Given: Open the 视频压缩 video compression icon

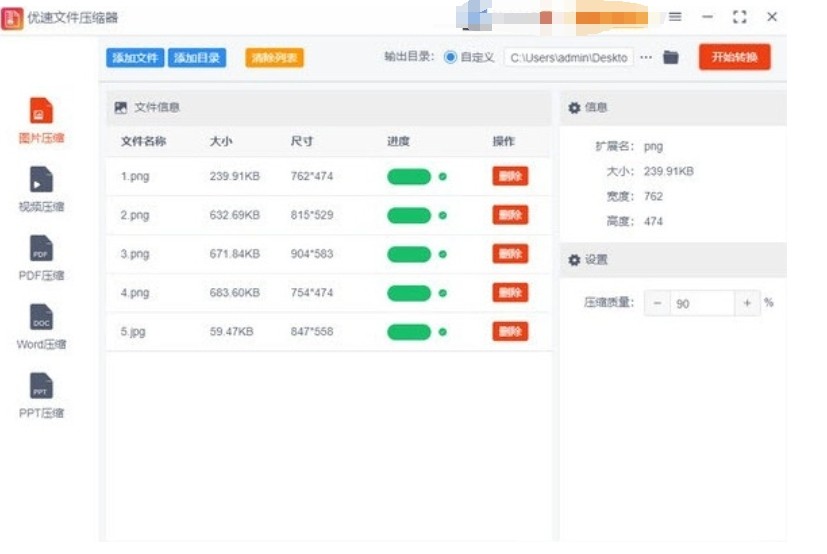Looking at the screenshot, I should coord(41,180).
